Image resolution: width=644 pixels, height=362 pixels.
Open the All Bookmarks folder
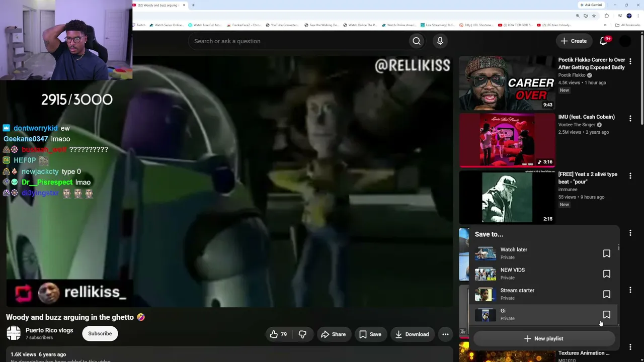point(627,25)
